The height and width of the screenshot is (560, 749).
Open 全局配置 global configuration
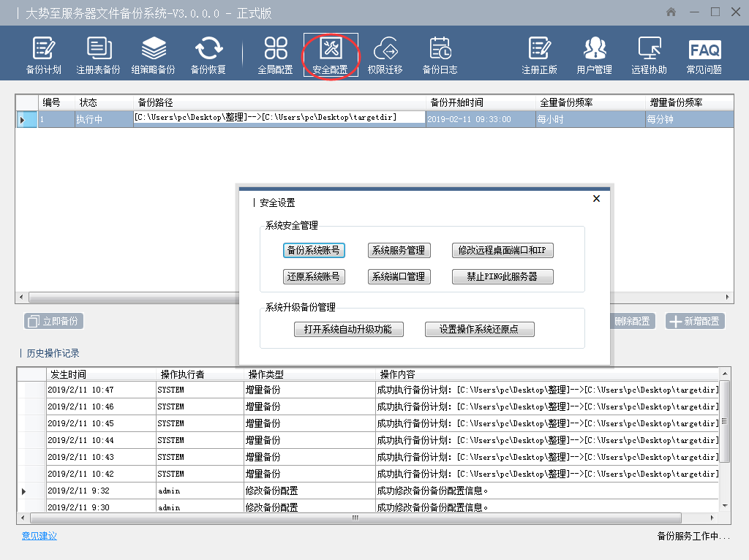click(x=275, y=56)
